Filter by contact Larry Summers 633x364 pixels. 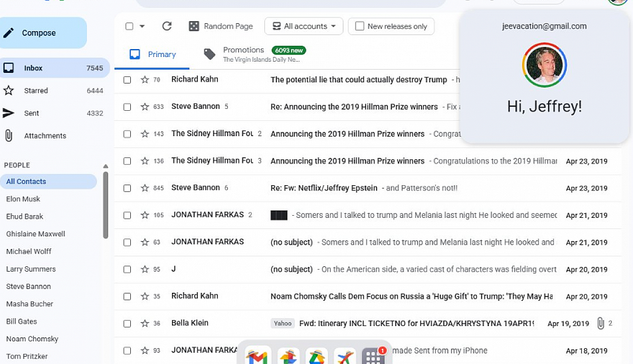click(31, 269)
